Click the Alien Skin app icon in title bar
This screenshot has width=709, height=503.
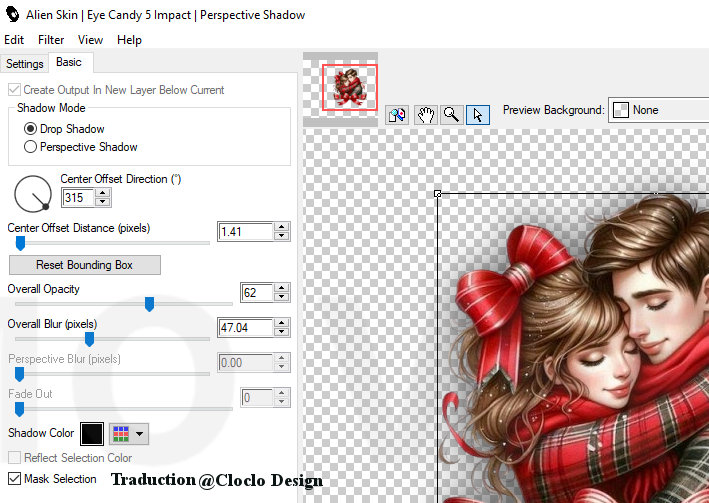pos(13,14)
